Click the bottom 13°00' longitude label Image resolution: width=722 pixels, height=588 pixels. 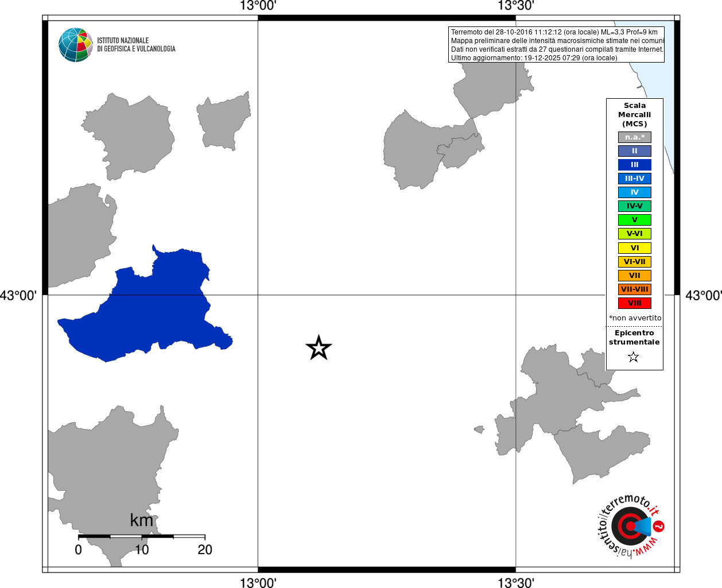(258, 582)
